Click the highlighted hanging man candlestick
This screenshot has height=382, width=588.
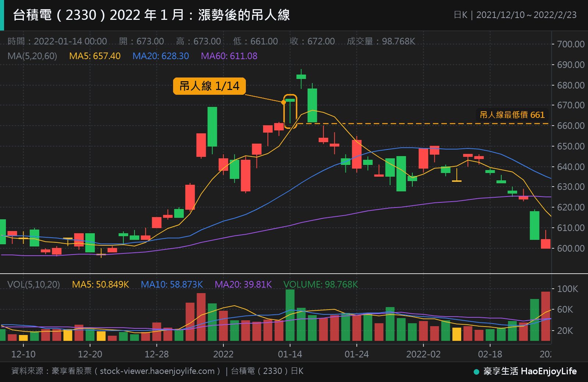pos(290,111)
